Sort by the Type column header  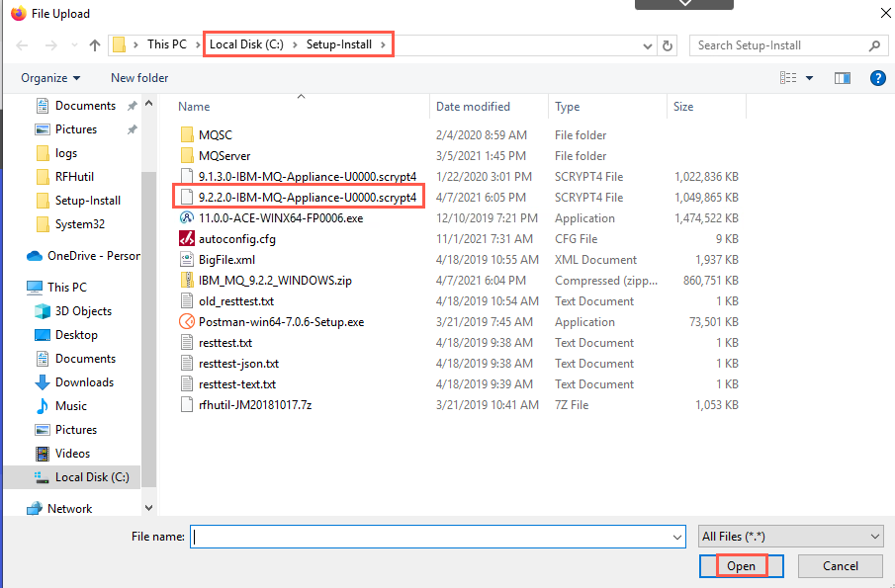567,107
